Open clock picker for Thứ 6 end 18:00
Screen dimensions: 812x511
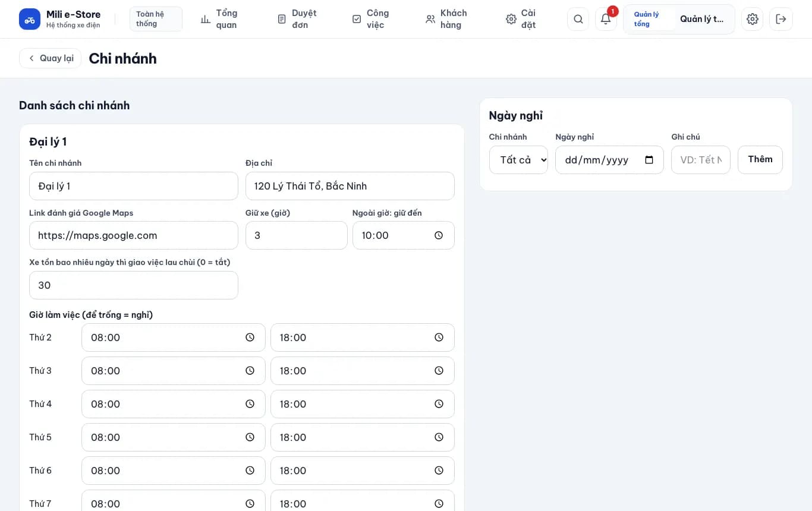(x=439, y=471)
